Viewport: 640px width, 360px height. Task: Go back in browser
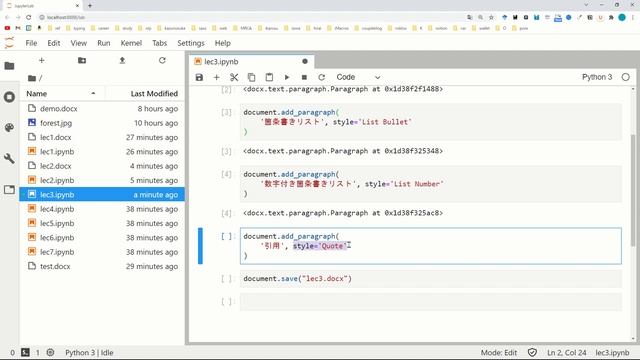tap(7, 17)
